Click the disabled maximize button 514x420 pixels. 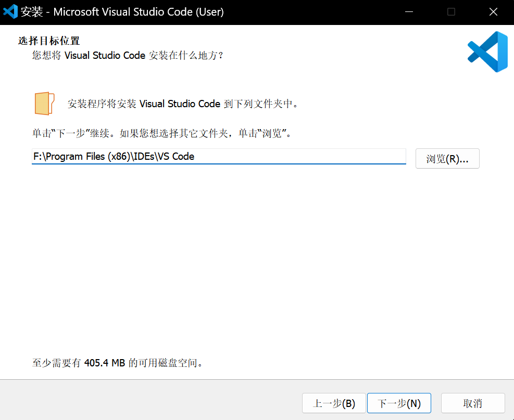pyautogui.click(x=451, y=12)
